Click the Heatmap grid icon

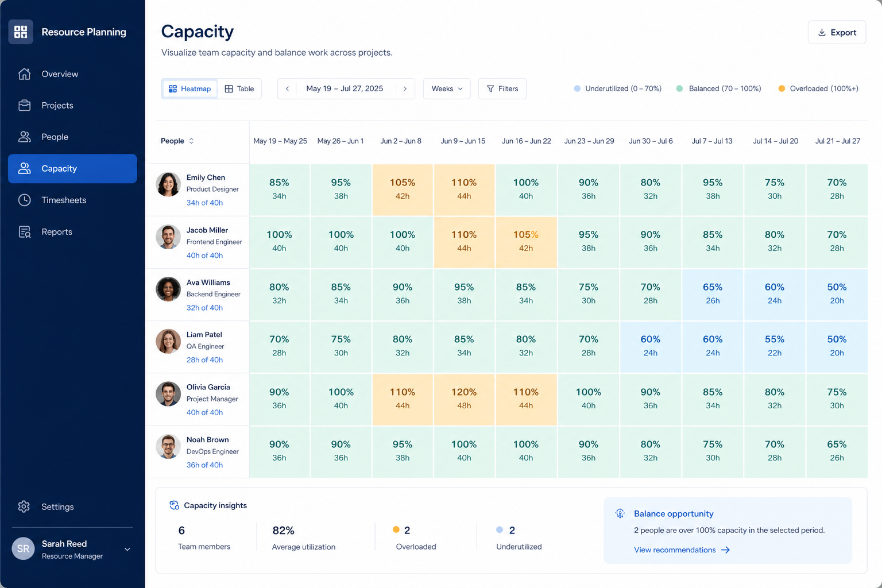(x=173, y=88)
